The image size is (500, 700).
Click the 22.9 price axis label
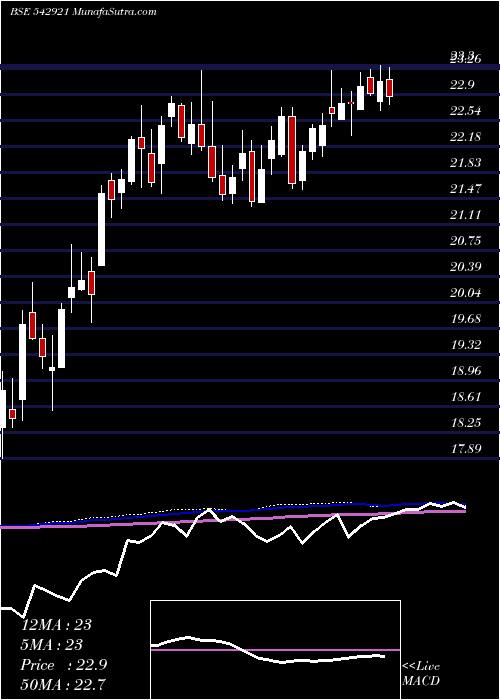coord(462,85)
